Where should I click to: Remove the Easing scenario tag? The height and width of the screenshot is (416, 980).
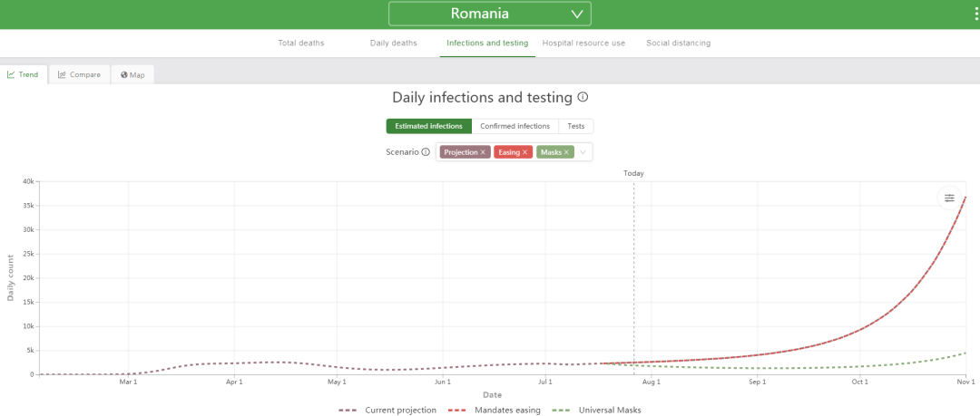point(525,152)
